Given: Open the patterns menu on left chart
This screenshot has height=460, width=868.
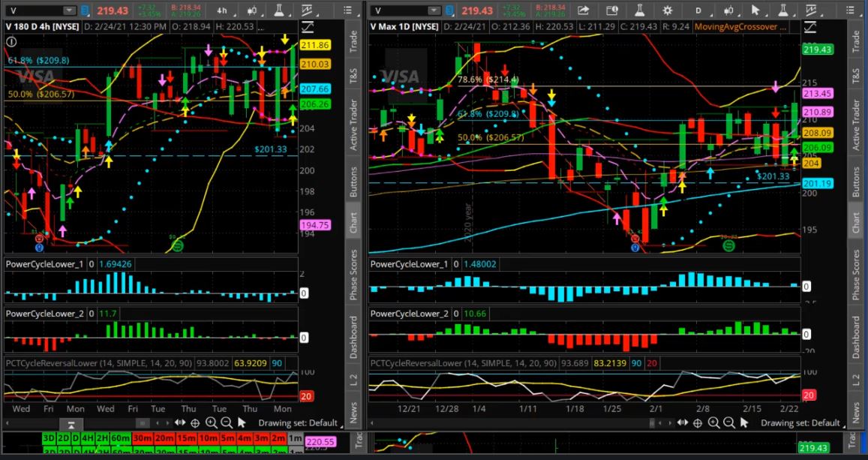Looking at the screenshot, I should pos(309,10).
